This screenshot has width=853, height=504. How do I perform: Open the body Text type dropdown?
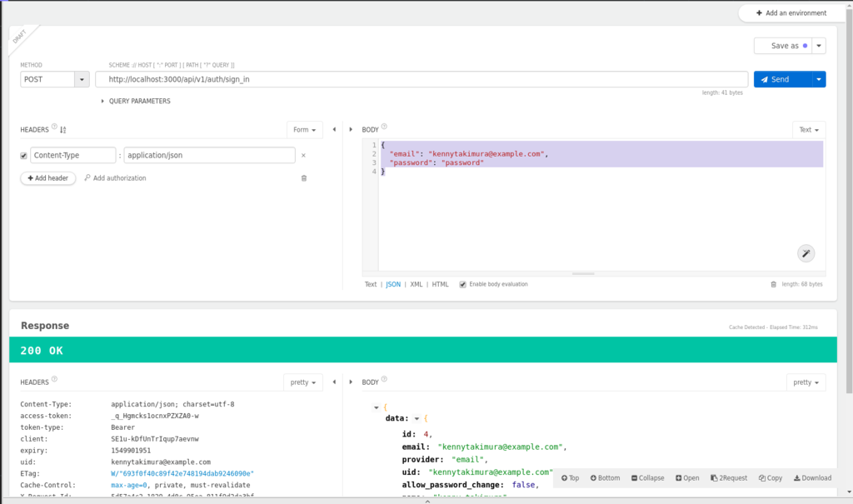coord(809,129)
